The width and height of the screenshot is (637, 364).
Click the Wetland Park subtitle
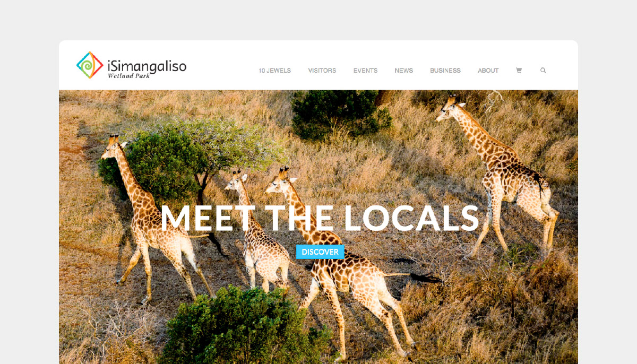tap(129, 76)
